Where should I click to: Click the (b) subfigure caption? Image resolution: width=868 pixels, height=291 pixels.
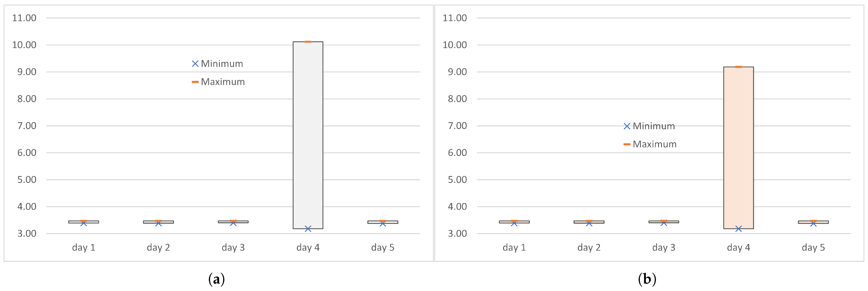[647, 279]
